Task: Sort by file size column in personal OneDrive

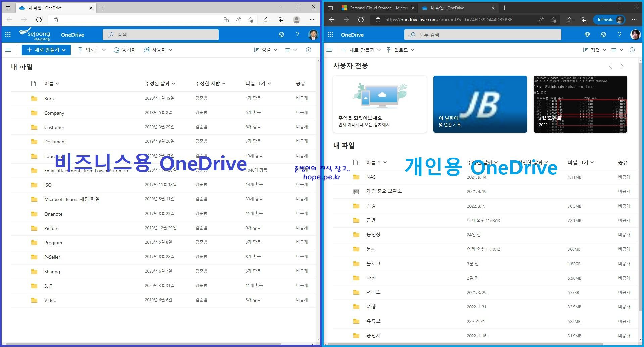Action: [x=581, y=162]
